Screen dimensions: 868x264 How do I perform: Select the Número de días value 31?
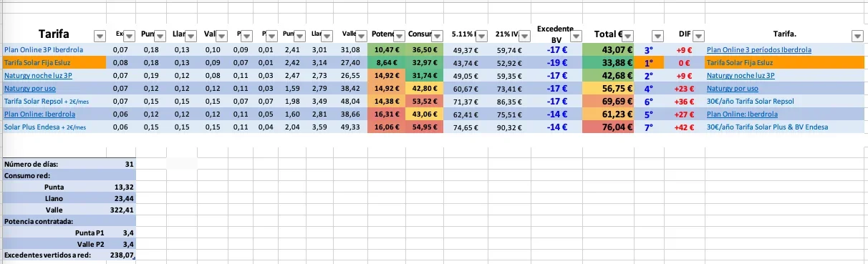click(x=121, y=164)
